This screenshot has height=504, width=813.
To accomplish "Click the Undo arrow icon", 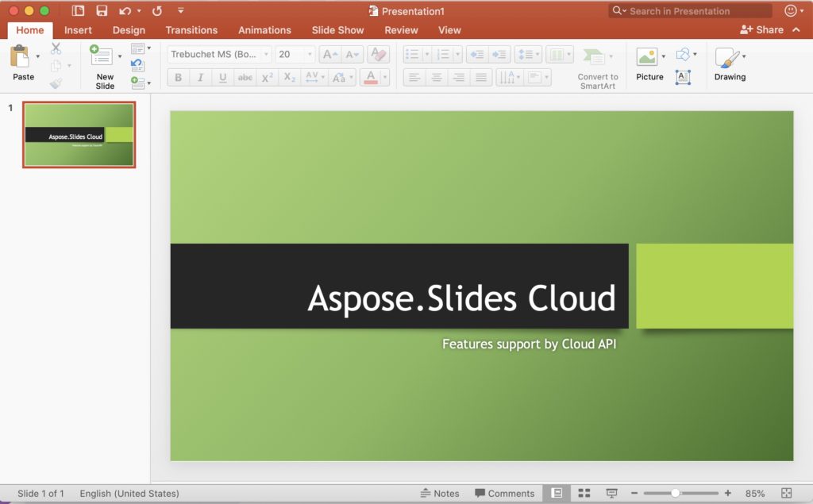I will [x=125, y=11].
